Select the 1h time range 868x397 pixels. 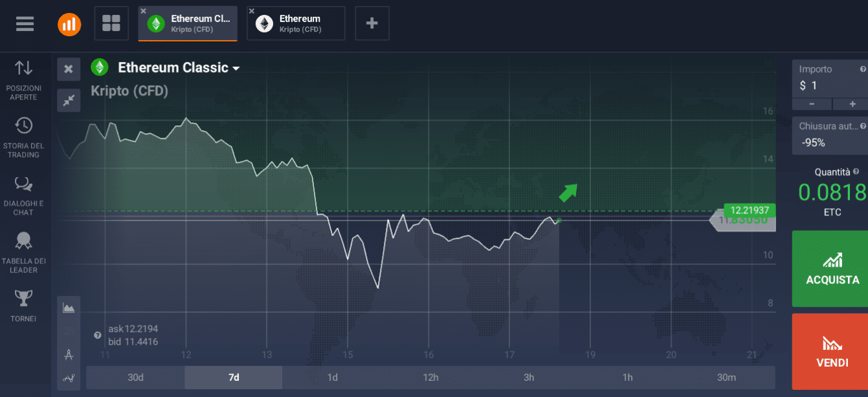pos(627,378)
